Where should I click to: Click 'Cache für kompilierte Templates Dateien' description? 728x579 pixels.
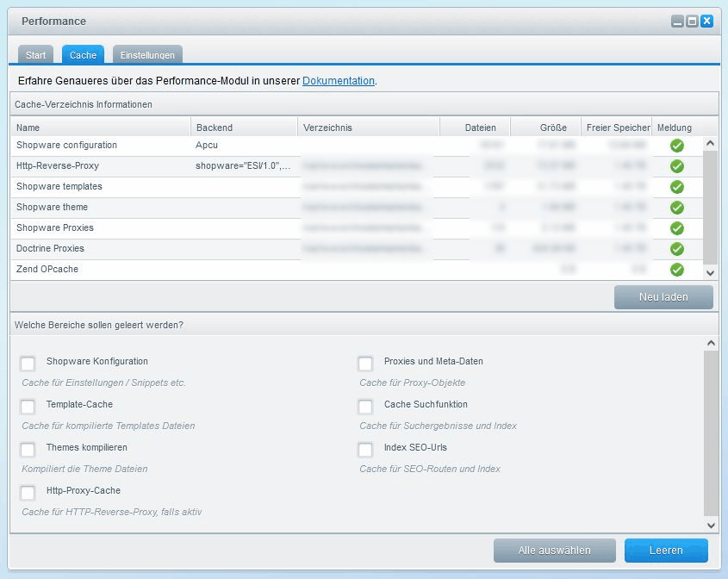tap(109, 426)
